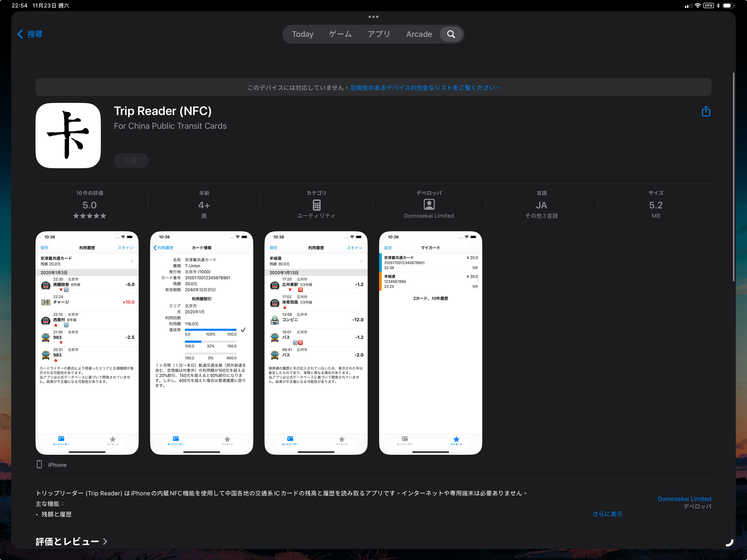
Task: Expand the 評価とレビュー section chevron
Action: [x=105, y=541]
